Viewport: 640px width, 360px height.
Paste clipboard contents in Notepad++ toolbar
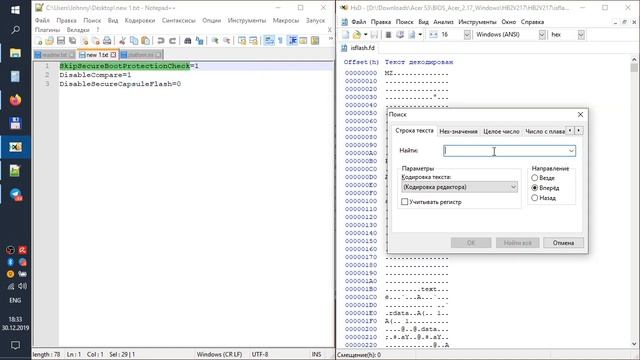click(x=145, y=40)
